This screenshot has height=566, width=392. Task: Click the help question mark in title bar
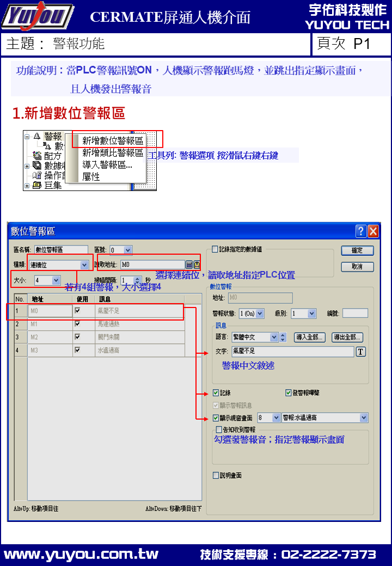[x=360, y=231]
